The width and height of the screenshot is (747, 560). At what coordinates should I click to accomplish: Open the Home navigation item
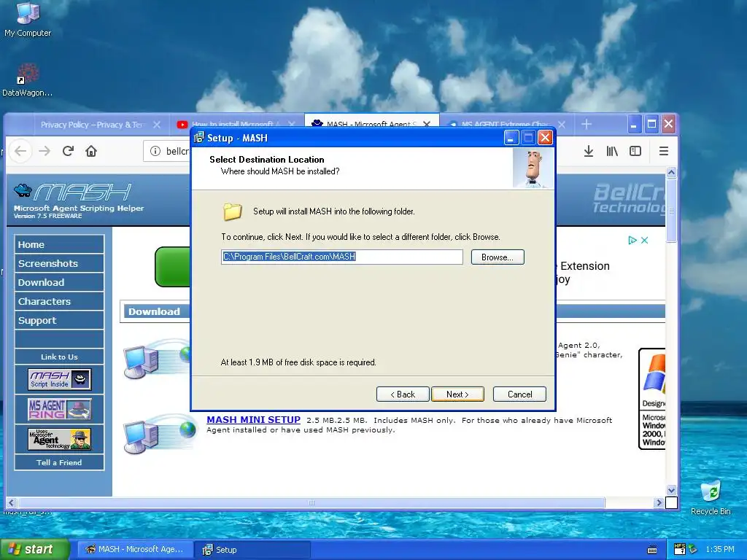[x=59, y=244]
